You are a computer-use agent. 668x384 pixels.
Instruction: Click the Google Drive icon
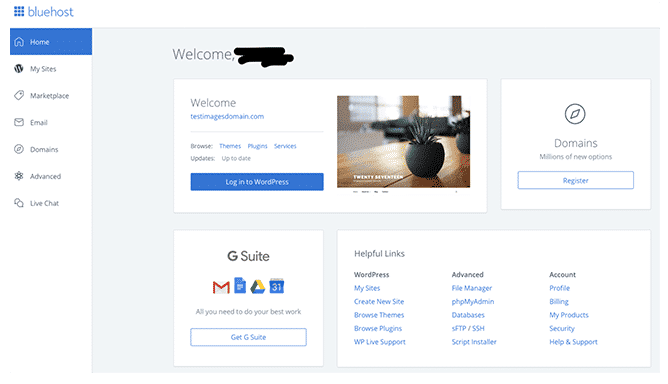point(257,287)
